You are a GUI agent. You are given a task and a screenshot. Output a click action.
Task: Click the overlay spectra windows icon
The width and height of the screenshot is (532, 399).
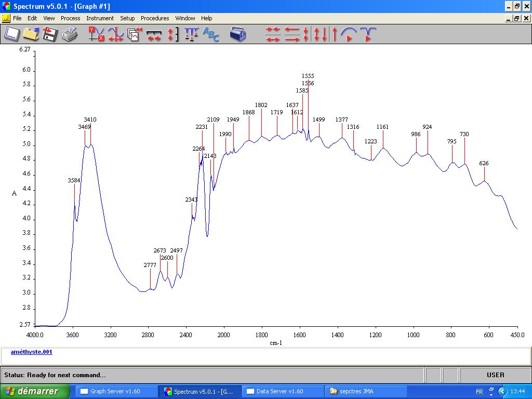tap(135, 35)
